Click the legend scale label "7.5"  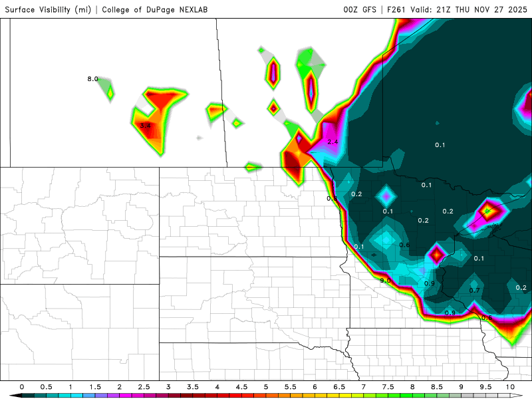coord(388,387)
